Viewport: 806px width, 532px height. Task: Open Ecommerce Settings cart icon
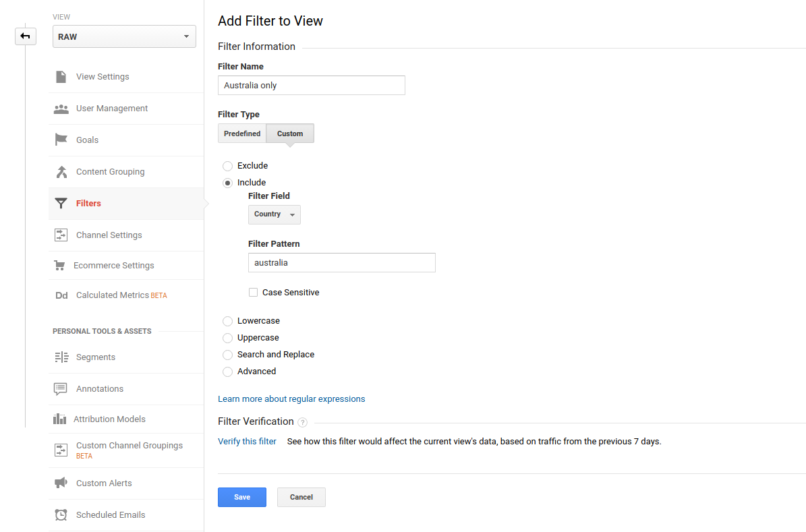click(x=59, y=265)
